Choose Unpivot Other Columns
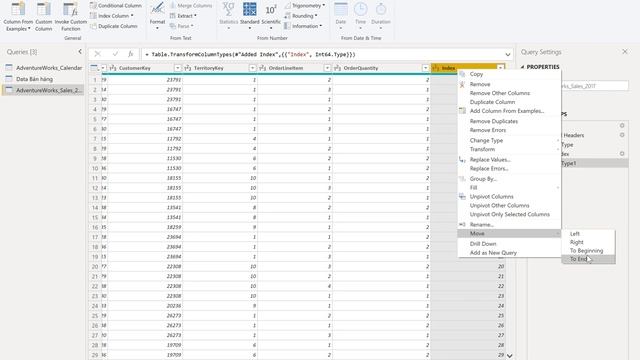 pyautogui.click(x=509, y=206)
